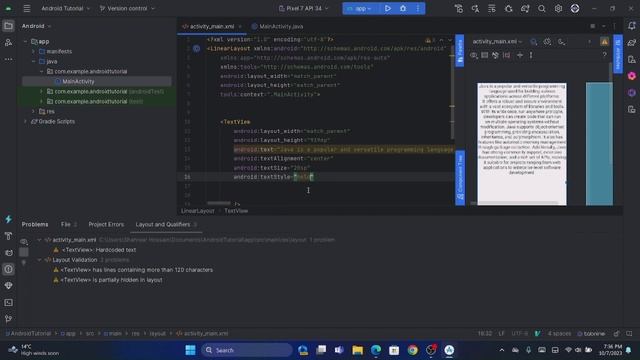The height and width of the screenshot is (360, 640).
Task: Open the account profile avatar icon
Action: (575, 8)
